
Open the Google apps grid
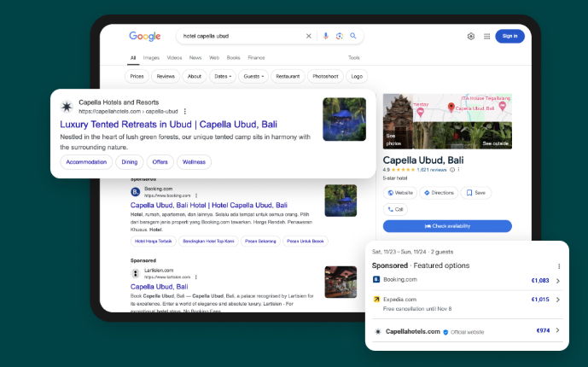(x=486, y=36)
